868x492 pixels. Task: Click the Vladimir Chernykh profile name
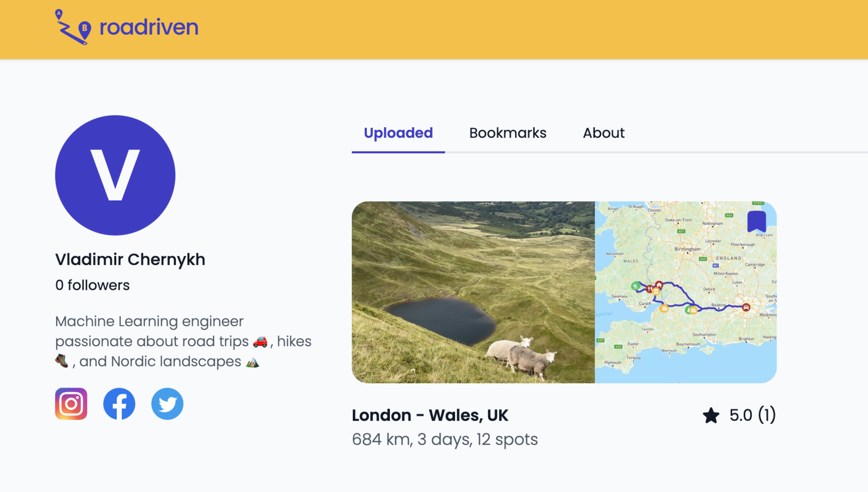point(130,259)
